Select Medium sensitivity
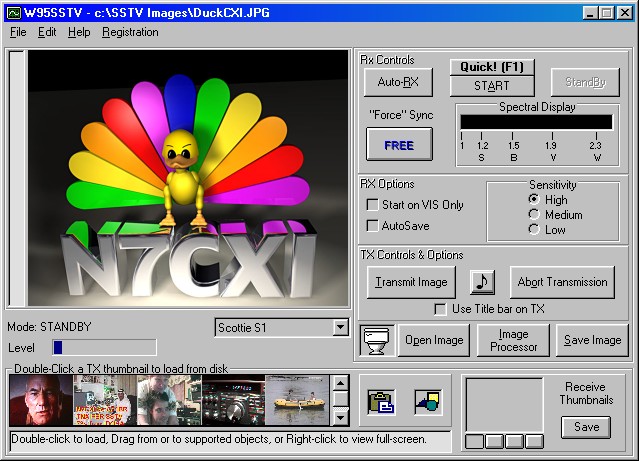Screen dimensions: 639x461 534,214
